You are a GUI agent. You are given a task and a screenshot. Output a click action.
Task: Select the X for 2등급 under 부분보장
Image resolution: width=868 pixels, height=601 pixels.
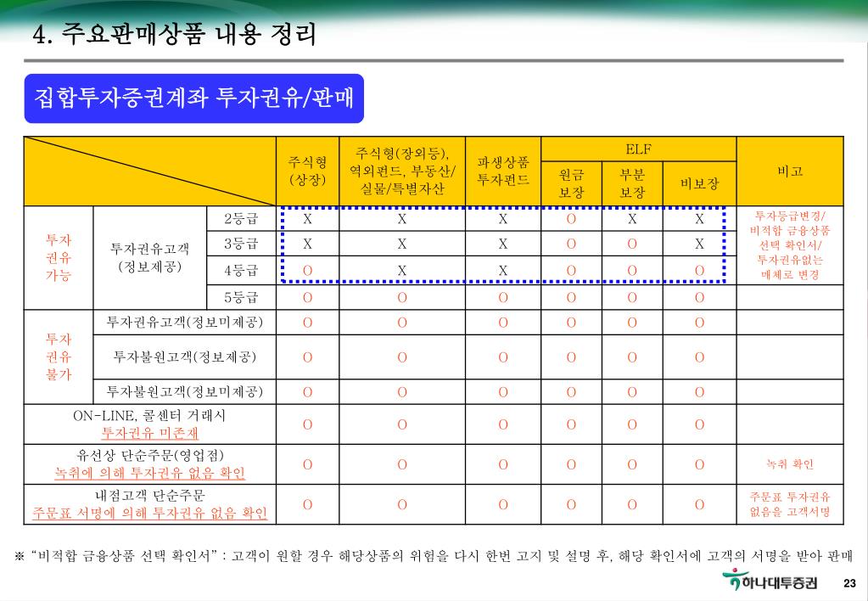(632, 219)
